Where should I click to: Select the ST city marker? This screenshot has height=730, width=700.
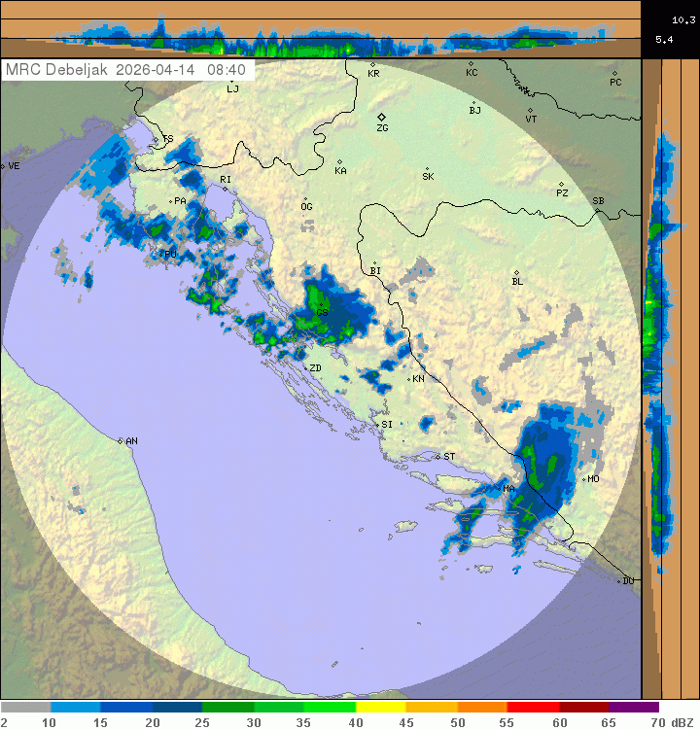point(437,456)
